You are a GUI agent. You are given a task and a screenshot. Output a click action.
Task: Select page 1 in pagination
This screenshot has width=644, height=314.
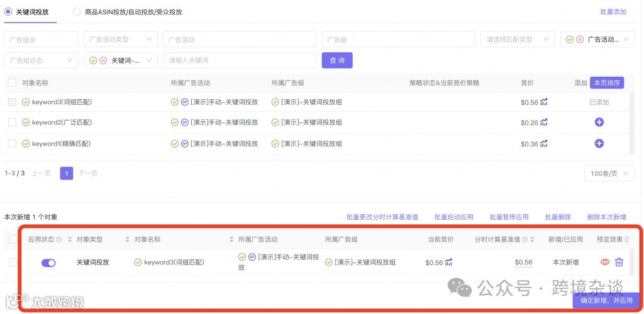click(67, 173)
